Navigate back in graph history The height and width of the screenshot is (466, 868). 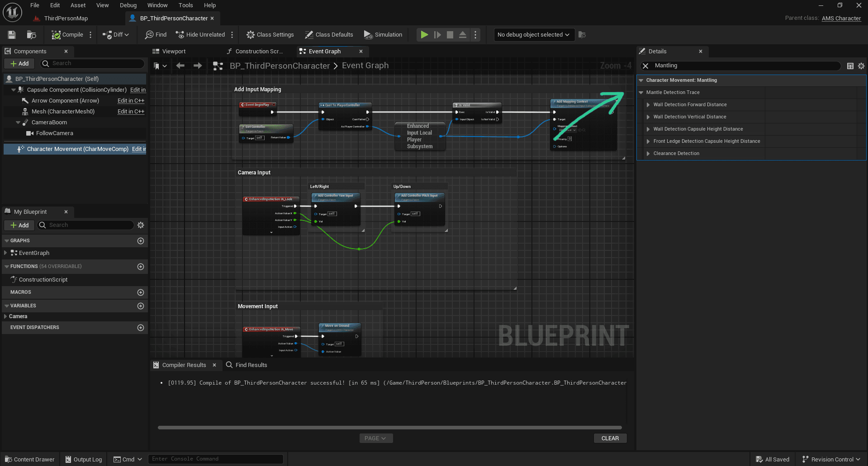180,66
